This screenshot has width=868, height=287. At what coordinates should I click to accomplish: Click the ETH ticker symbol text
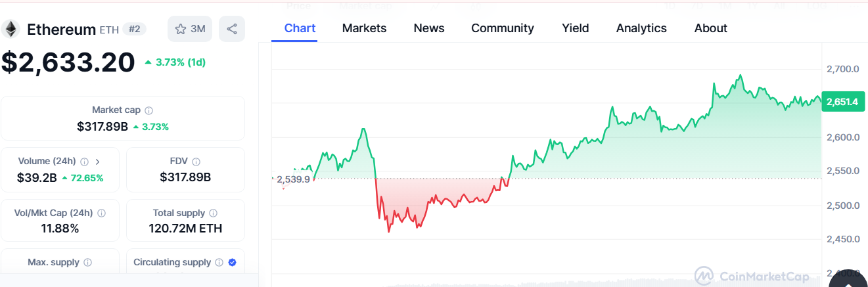(109, 30)
